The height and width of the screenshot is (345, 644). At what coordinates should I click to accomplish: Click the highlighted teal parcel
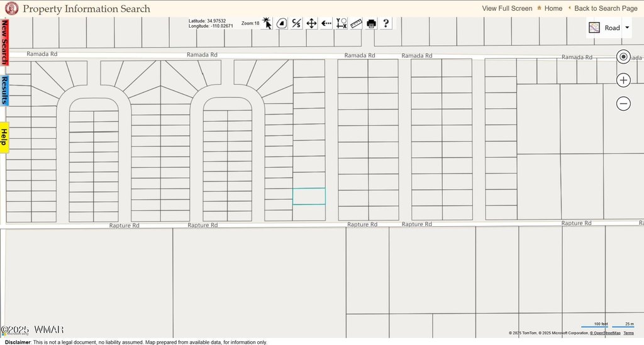point(309,196)
